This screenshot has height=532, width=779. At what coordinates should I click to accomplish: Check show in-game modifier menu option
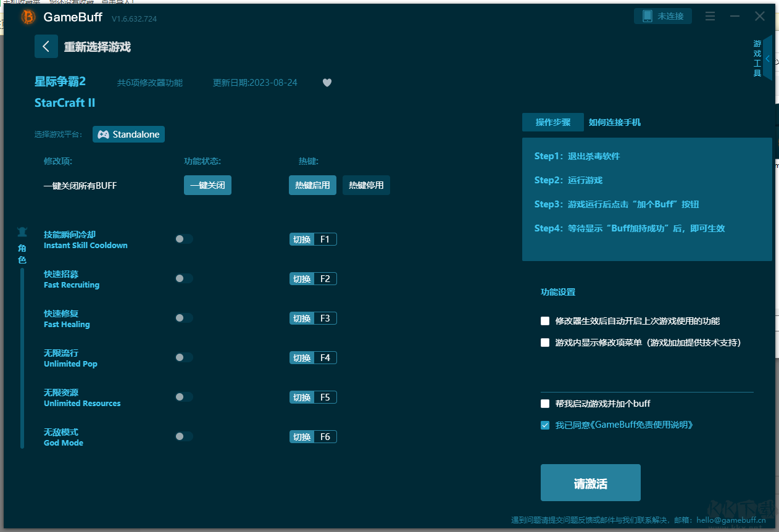545,343
